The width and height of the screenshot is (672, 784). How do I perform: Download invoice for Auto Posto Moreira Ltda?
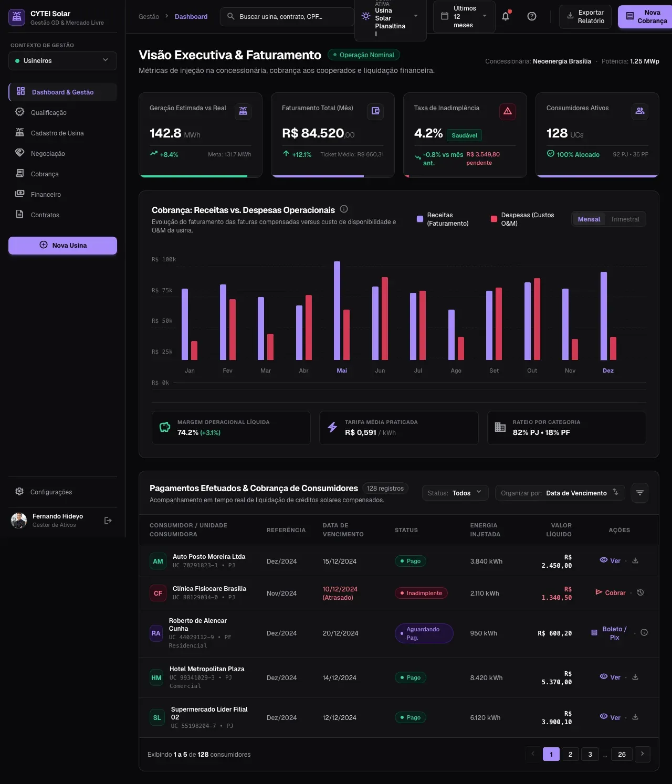click(x=635, y=560)
